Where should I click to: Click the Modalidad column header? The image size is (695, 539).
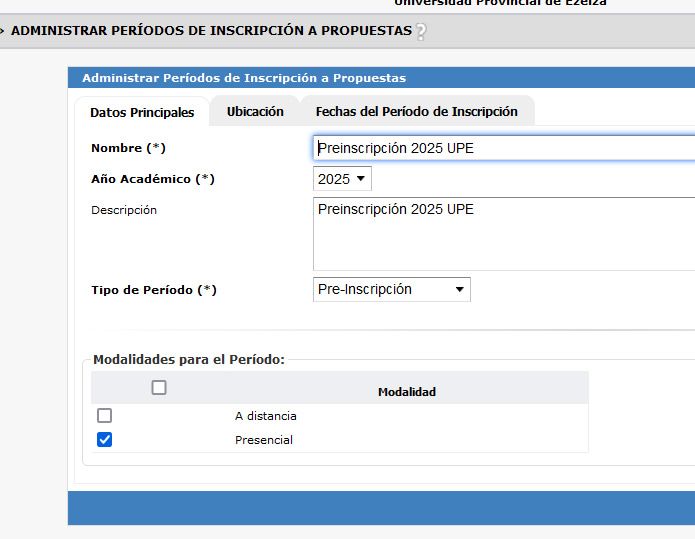(406, 392)
